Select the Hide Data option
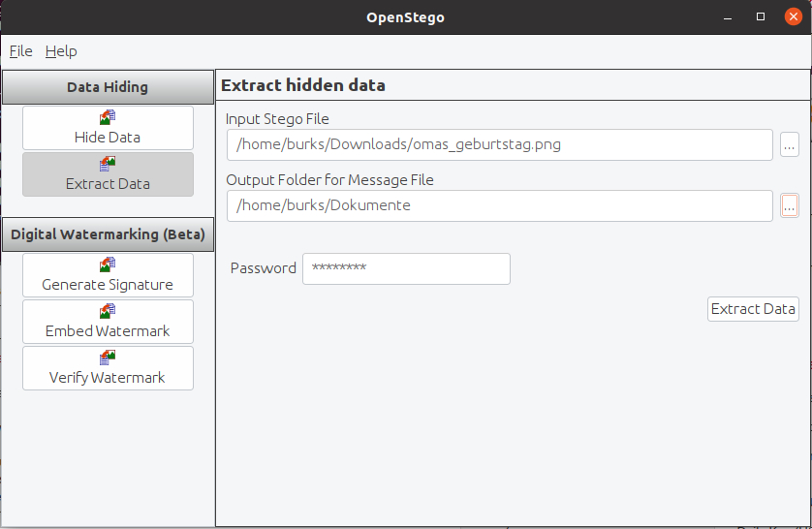 point(108,128)
